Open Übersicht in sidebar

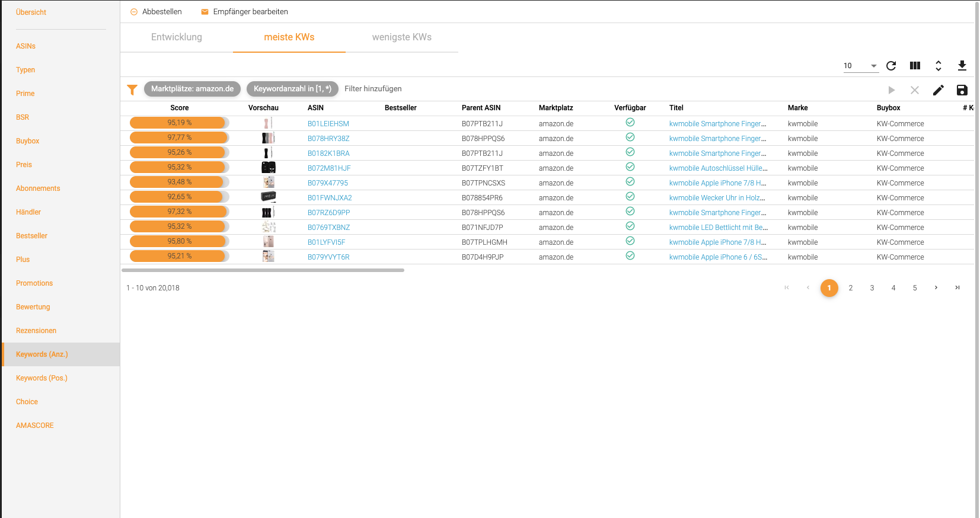click(x=31, y=12)
